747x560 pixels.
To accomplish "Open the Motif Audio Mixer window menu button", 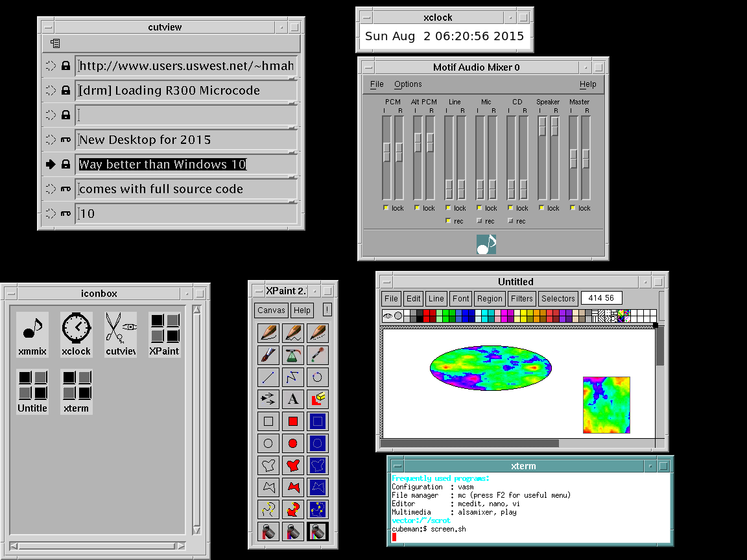I will point(368,67).
